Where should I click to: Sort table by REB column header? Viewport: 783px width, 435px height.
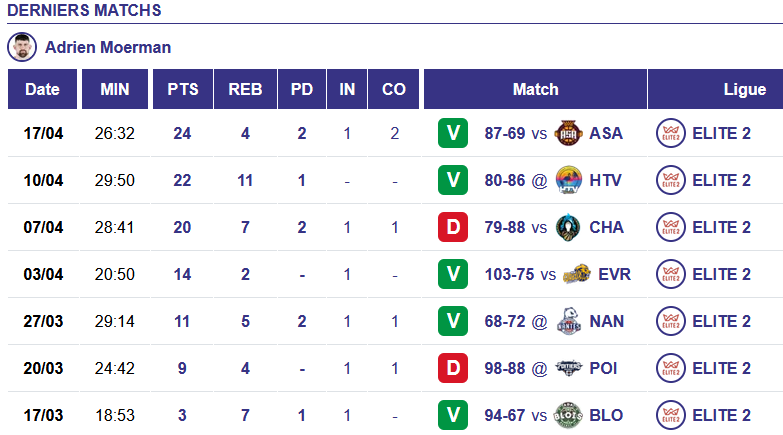click(x=245, y=89)
